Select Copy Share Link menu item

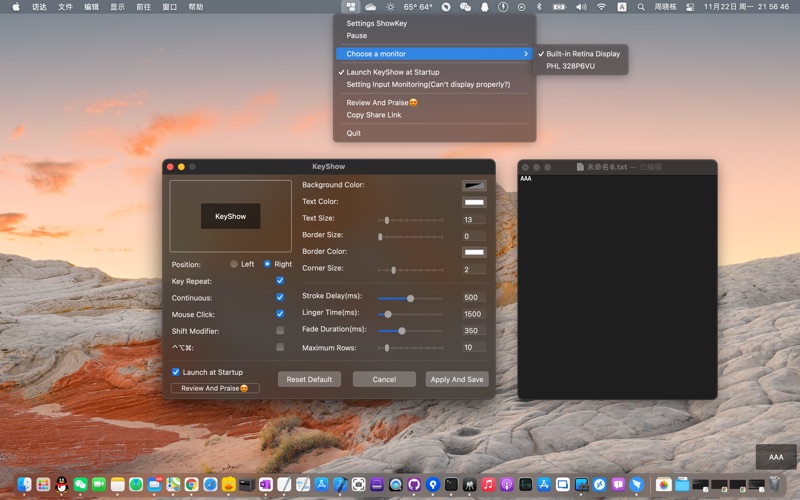coord(435,115)
